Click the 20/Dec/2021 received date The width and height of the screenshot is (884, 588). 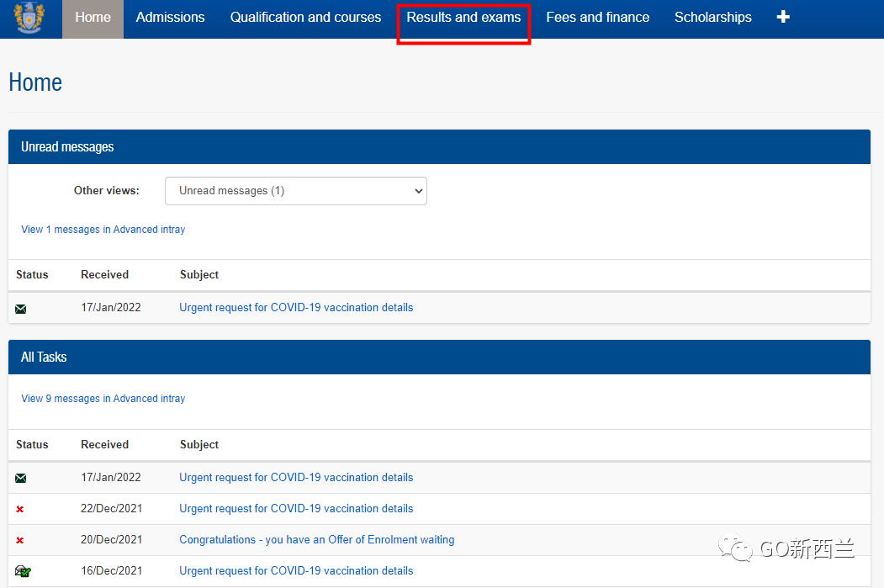pyautogui.click(x=112, y=539)
